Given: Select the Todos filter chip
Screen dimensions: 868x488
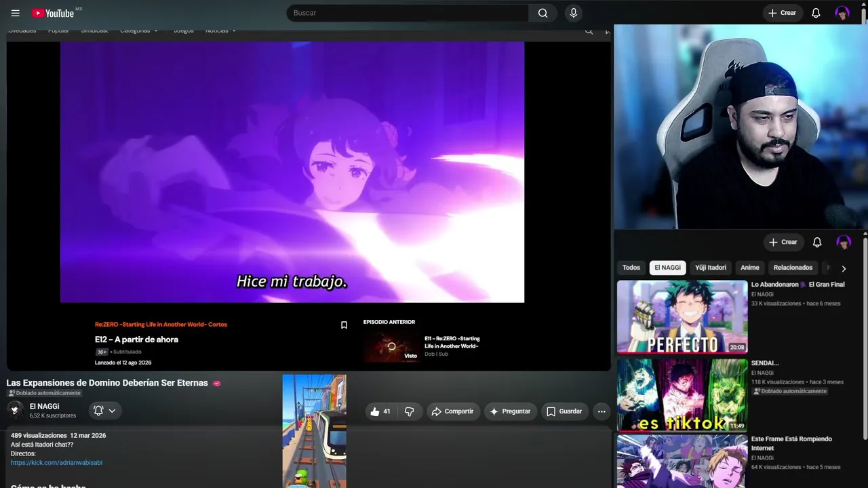Looking at the screenshot, I should pos(631,268).
